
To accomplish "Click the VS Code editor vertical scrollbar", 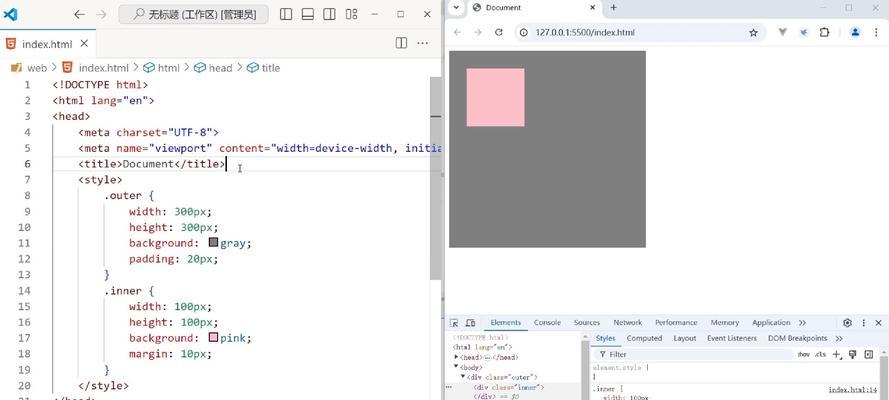I will click(435, 178).
